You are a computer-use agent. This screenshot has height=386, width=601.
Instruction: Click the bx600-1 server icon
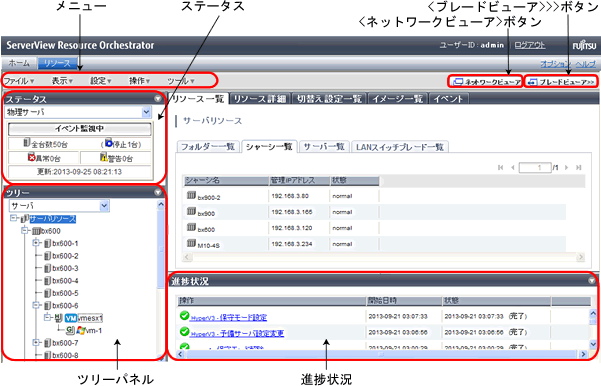click(48, 244)
